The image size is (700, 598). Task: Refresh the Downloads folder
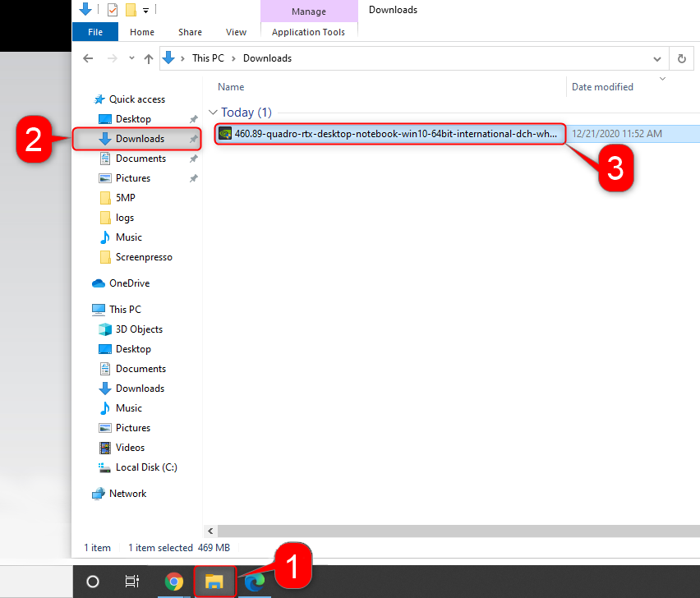pos(682,58)
